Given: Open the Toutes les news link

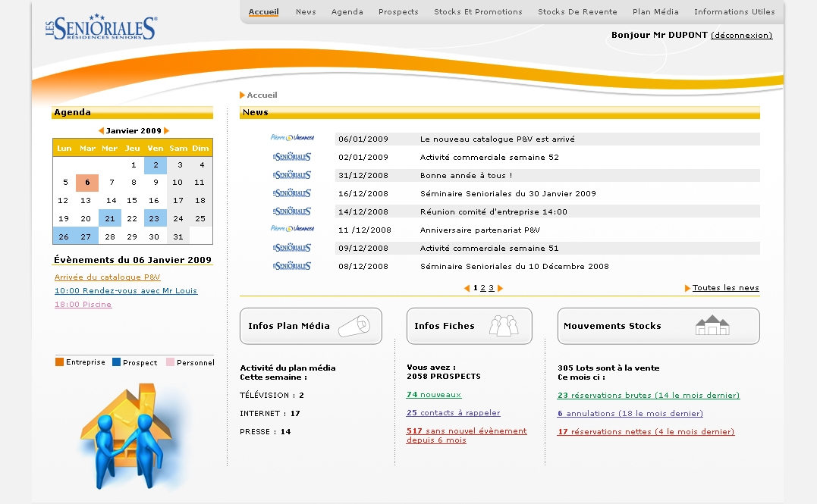Looking at the screenshot, I should click(725, 288).
